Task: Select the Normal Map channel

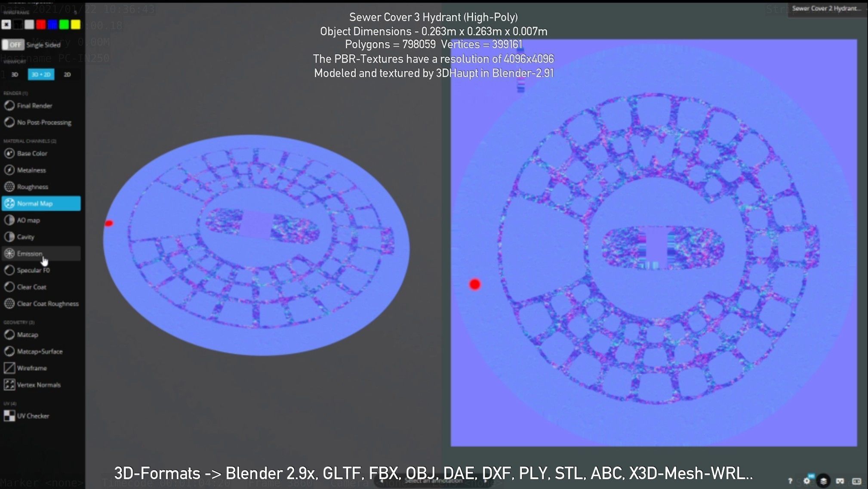Action: coord(41,203)
